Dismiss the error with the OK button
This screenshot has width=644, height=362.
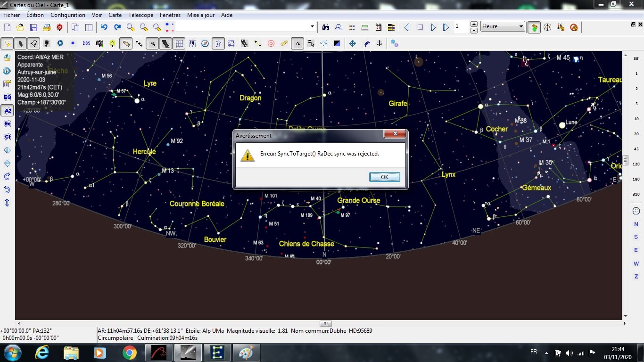[x=385, y=177]
